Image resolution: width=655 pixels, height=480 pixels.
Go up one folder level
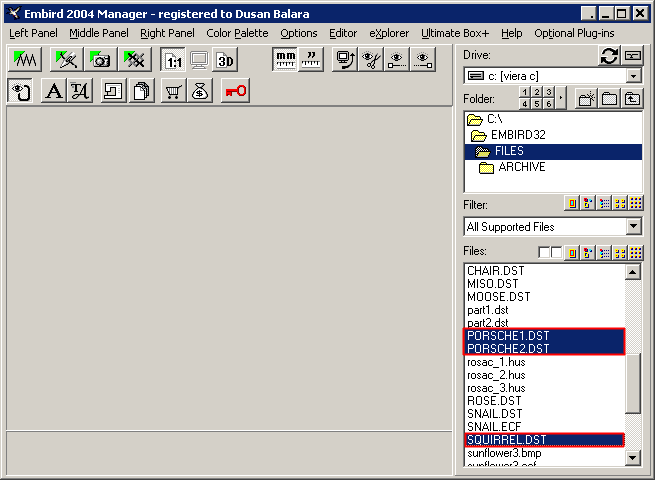[632, 99]
